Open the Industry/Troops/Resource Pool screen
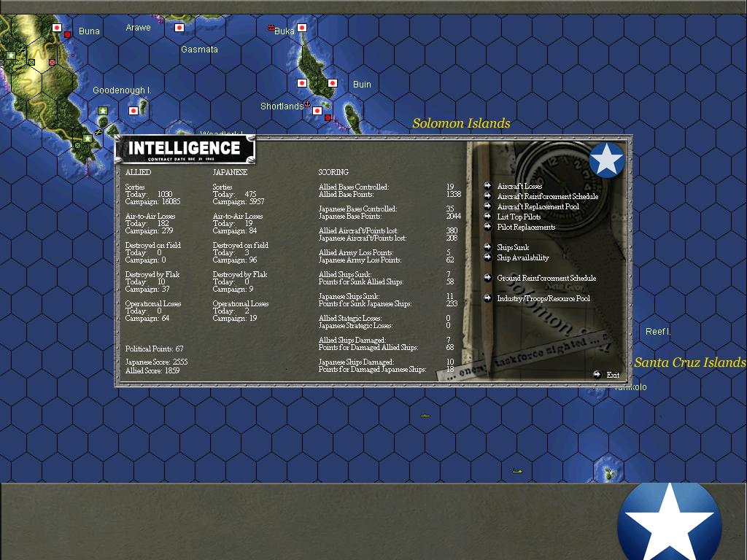The image size is (747, 560). (543, 298)
